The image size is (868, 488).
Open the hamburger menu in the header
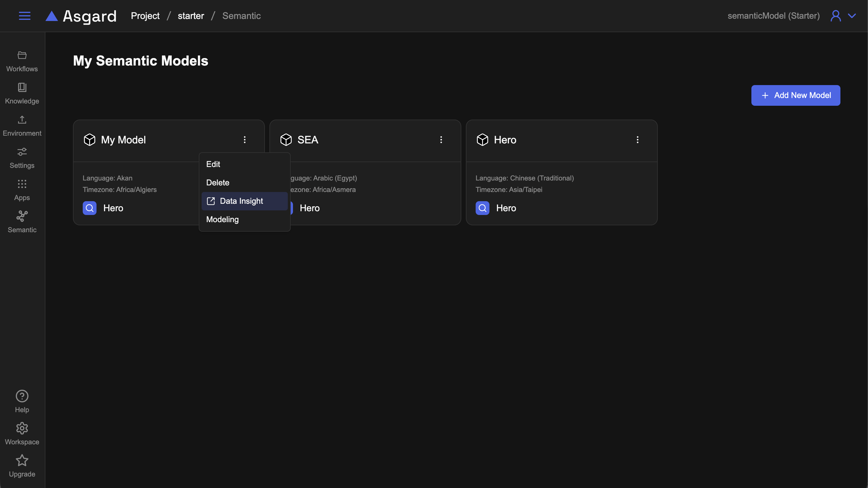tap(24, 16)
